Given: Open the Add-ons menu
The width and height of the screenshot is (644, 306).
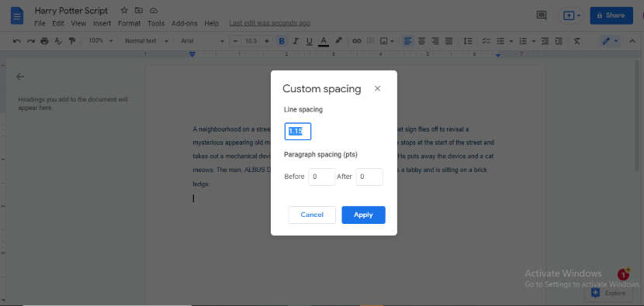Looking at the screenshot, I should point(185,23).
